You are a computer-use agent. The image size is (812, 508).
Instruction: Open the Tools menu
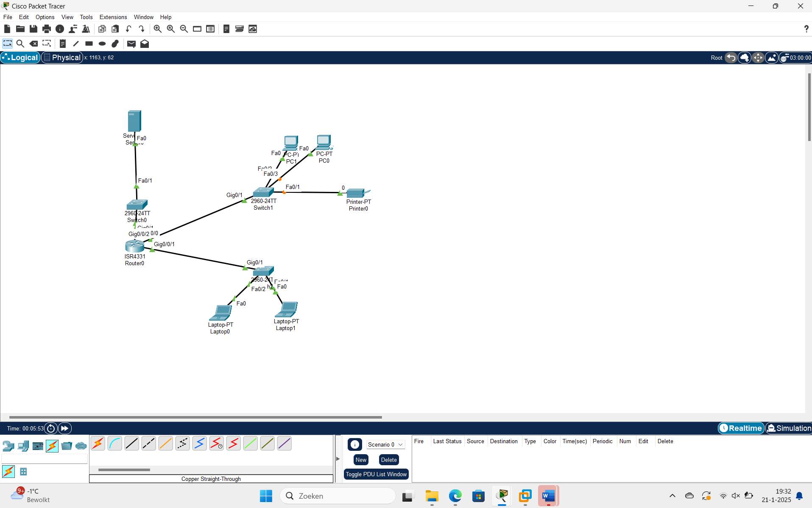tap(86, 17)
